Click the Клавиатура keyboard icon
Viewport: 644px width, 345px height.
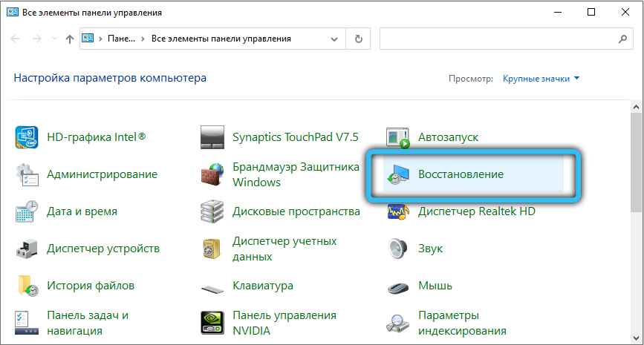pos(212,289)
